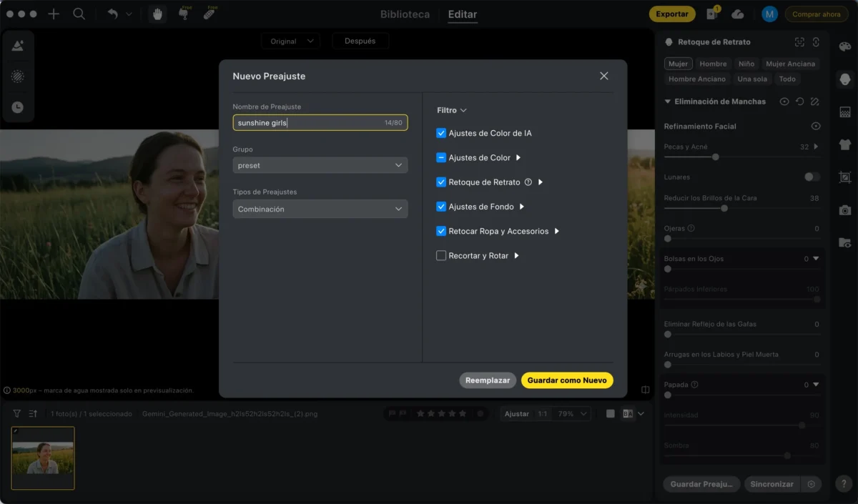Switch to the Biblioteca tab

coord(405,14)
